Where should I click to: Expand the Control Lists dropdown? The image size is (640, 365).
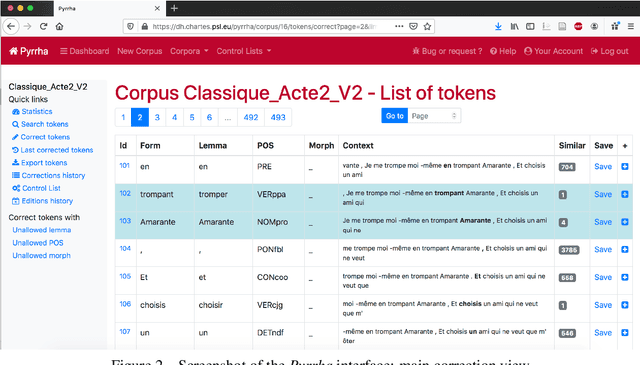coord(244,51)
